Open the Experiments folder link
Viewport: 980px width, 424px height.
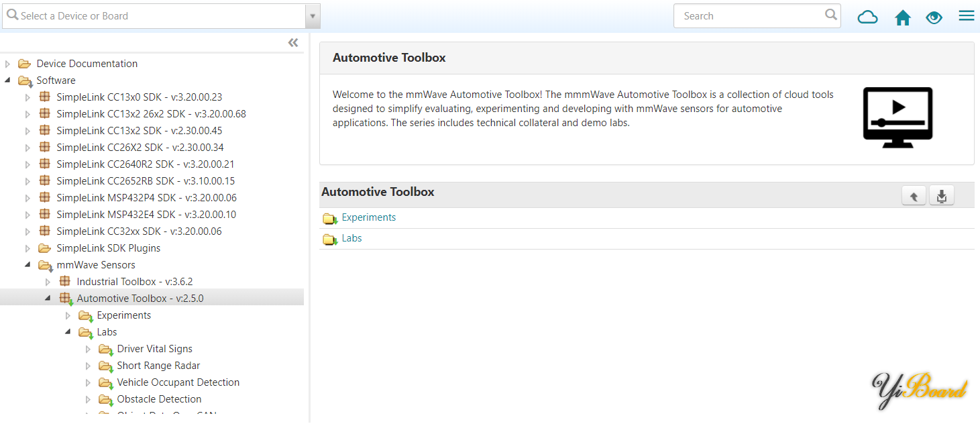coord(368,217)
